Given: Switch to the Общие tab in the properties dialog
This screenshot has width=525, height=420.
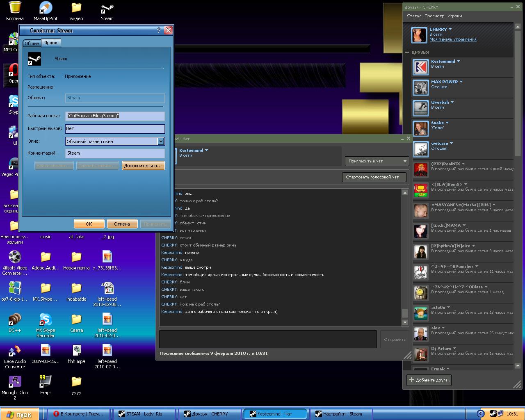Looking at the screenshot, I should coord(32,43).
